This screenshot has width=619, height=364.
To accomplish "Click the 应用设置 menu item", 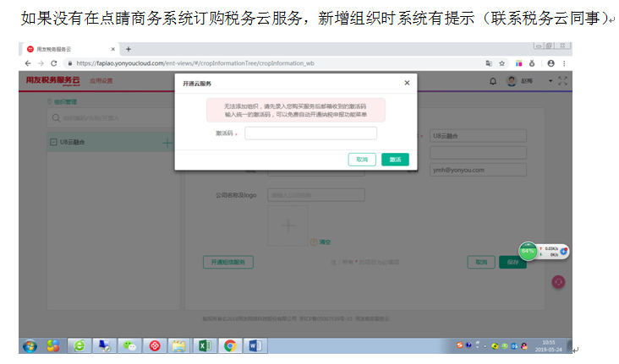I will [x=101, y=80].
